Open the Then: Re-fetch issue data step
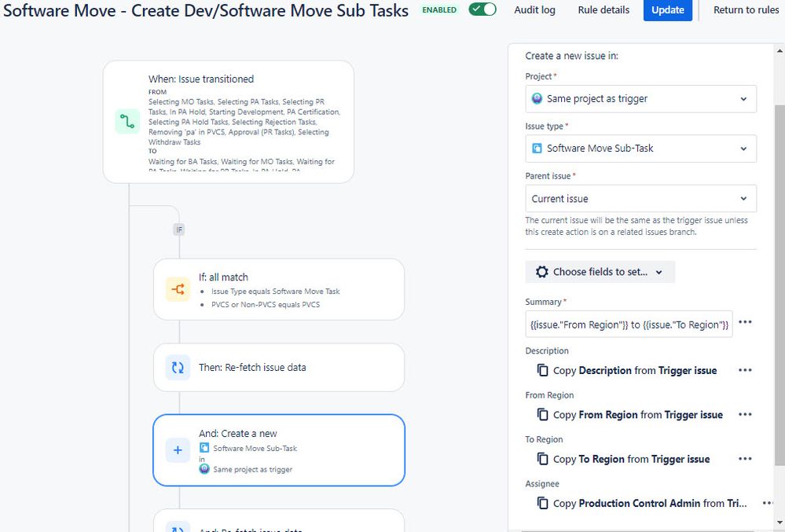Screen dimensions: 785x532 [279, 367]
